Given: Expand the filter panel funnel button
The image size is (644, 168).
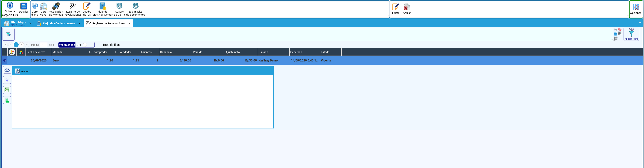Looking at the screenshot, I should coord(9,34).
